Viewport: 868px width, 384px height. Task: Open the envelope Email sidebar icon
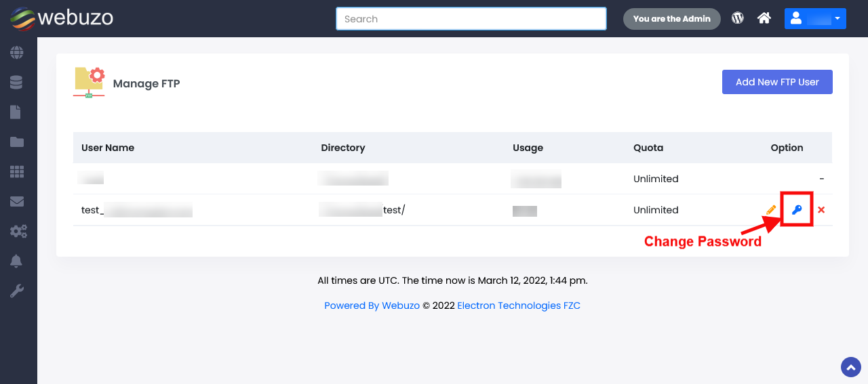[x=16, y=201]
